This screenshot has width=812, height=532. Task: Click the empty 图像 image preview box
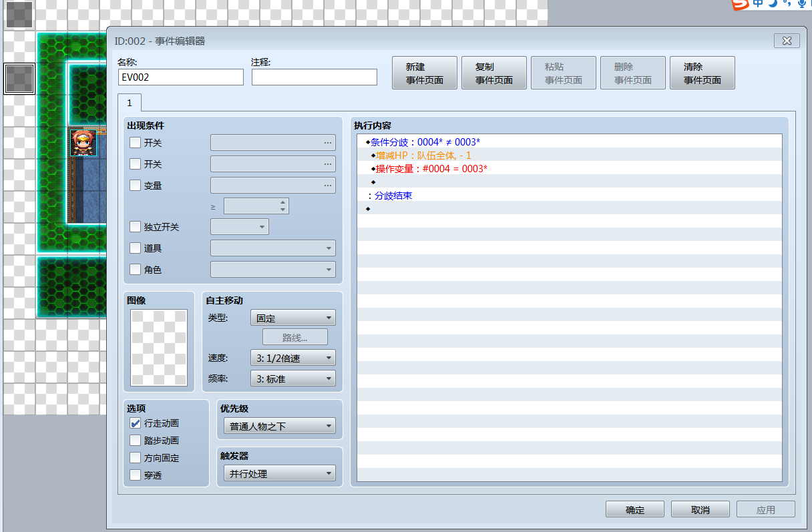click(159, 347)
